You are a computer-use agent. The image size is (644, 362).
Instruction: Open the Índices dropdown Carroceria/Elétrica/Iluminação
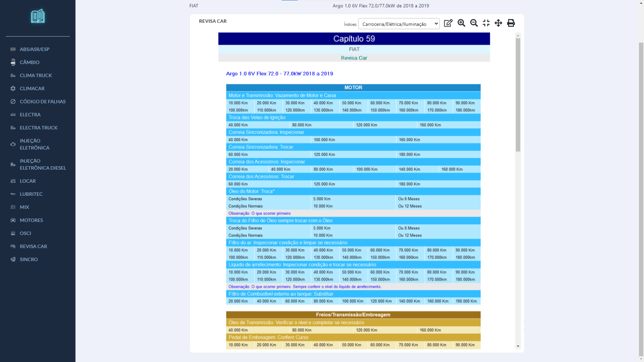[399, 24]
